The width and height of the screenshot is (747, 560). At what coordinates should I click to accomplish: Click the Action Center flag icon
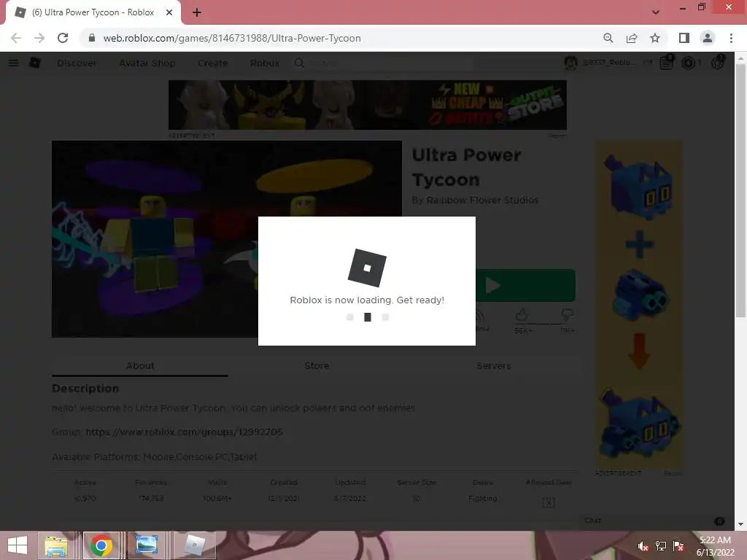[x=678, y=545]
